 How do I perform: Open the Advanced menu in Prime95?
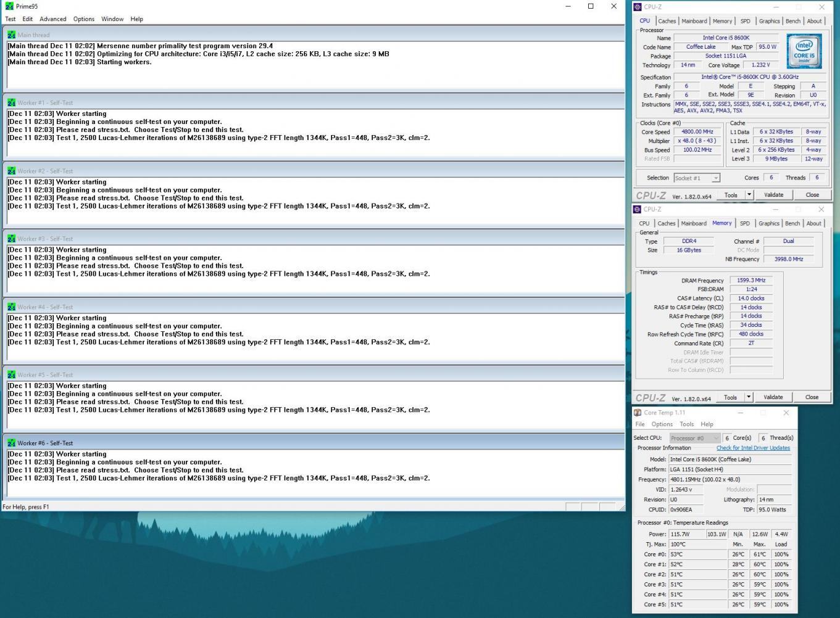(53, 19)
